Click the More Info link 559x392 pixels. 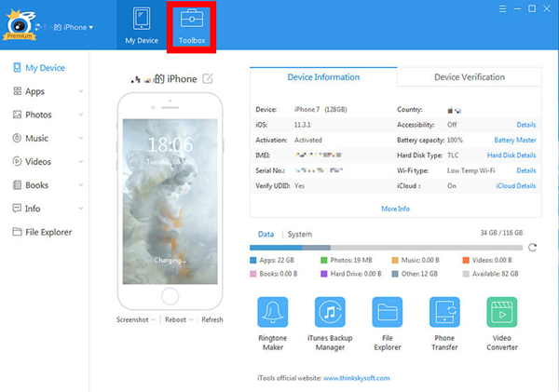coord(395,209)
